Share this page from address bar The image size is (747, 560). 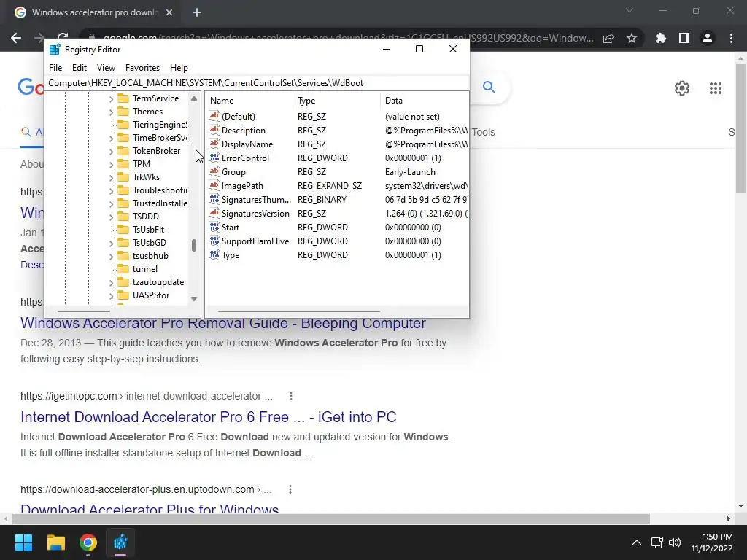[x=608, y=38]
